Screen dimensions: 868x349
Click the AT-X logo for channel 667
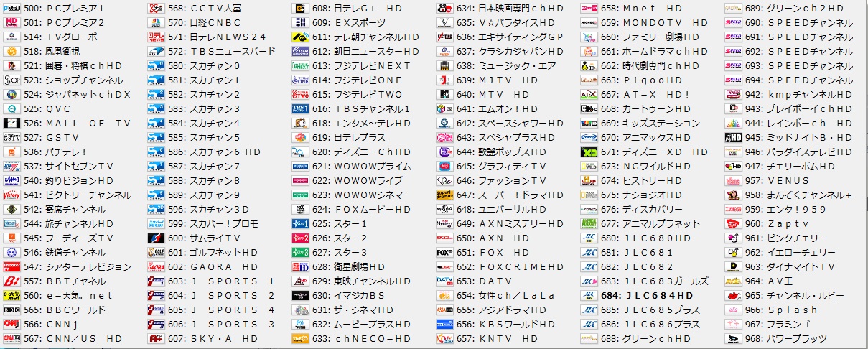pos(589,94)
